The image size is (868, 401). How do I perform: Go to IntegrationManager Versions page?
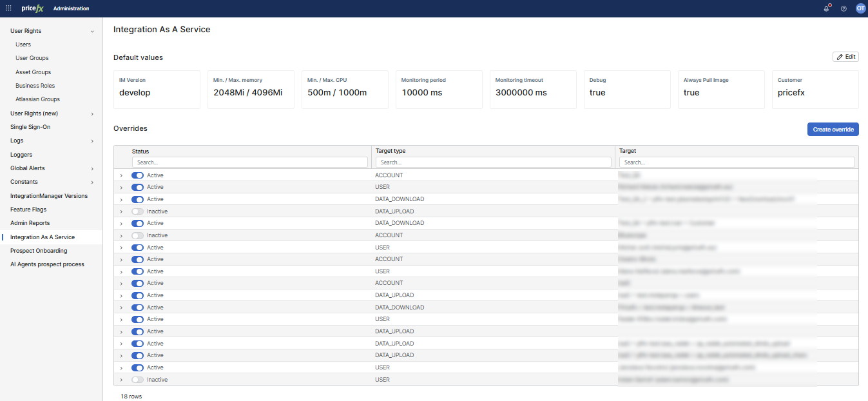point(49,196)
